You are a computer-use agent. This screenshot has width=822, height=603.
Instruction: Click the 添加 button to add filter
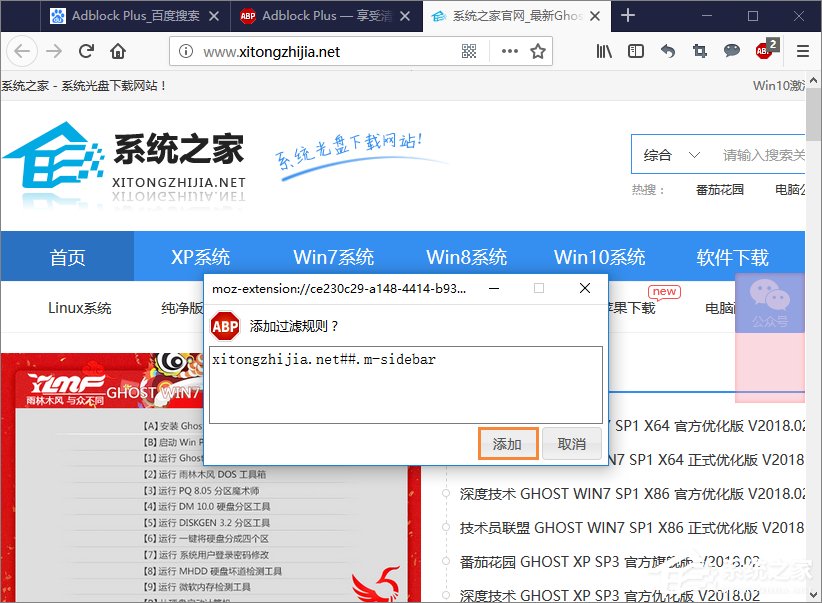tap(508, 443)
